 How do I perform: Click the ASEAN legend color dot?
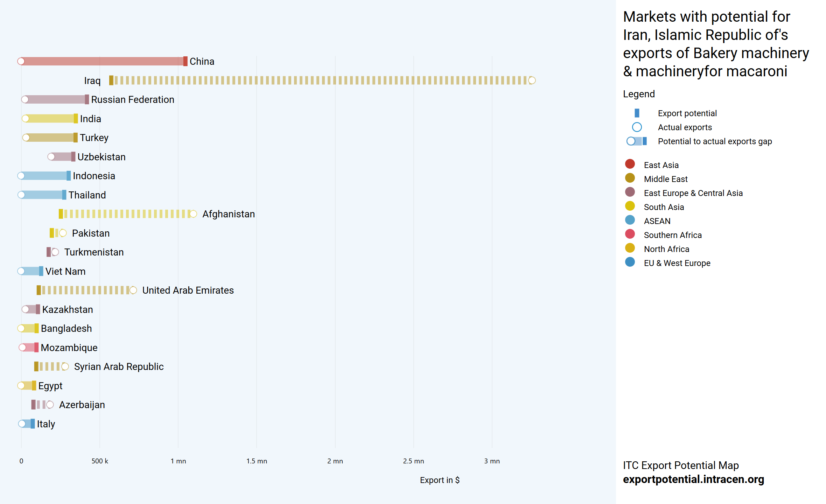click(630, 220)
